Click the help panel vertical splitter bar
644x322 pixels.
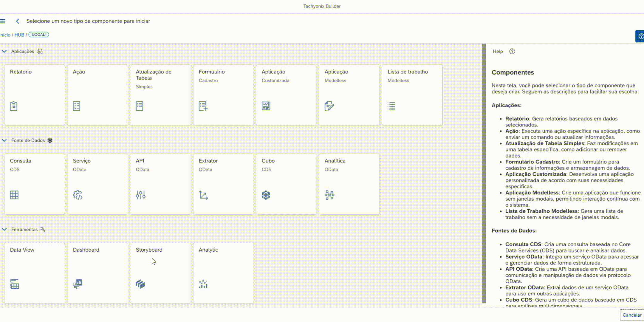[484, 173]
